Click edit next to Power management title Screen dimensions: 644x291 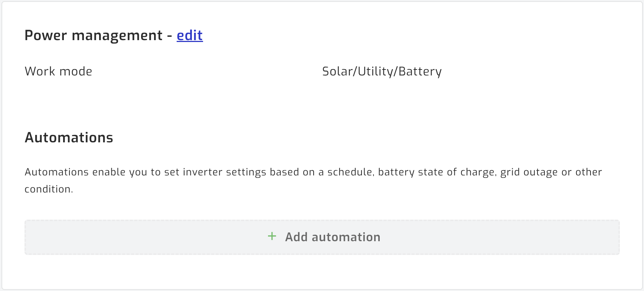190,35
